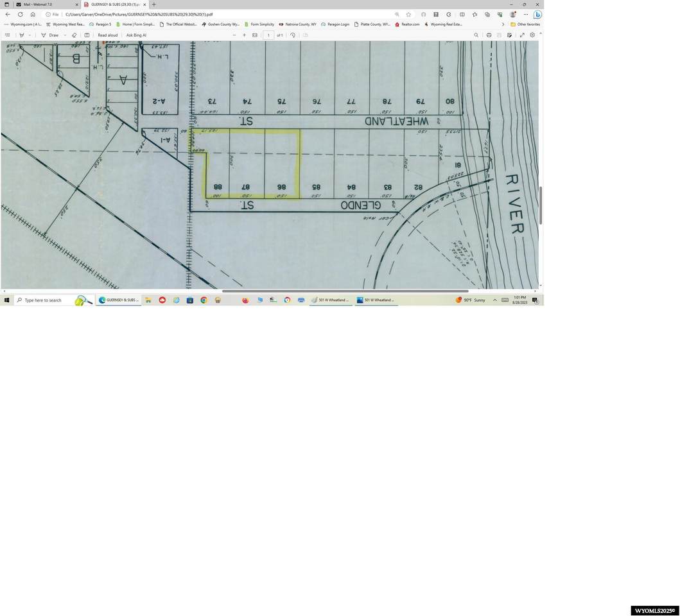Open the PDF search magnifier
Screen dimensions: 680x616
click(476, 35)
